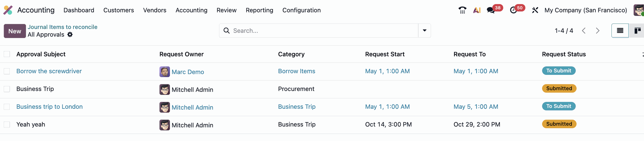Viewport: 644px width, 141px height.
Task: Open the My Company (San Francisco) switcher
Action: [586, 10]
